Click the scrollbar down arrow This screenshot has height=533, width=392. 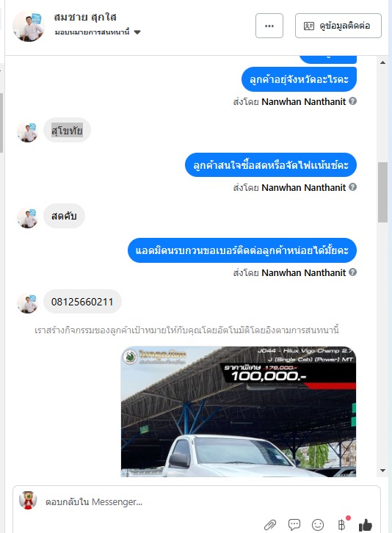pos(382,471)
